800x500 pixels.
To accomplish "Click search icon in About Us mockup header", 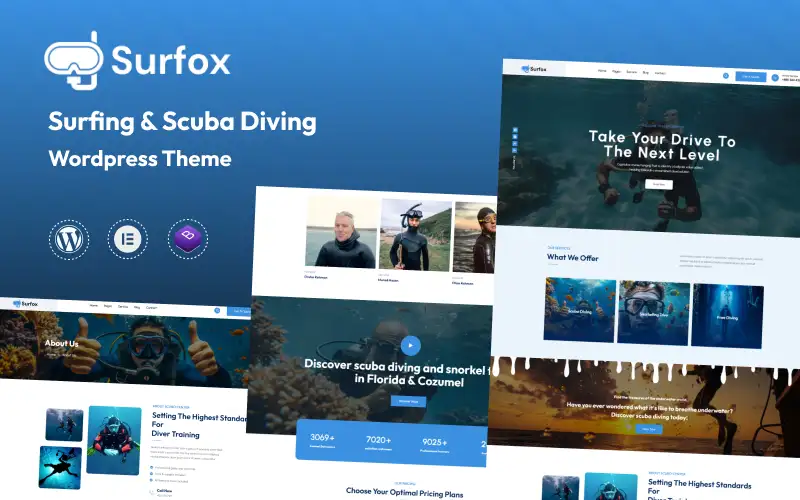I will click(x=217, y=310).
